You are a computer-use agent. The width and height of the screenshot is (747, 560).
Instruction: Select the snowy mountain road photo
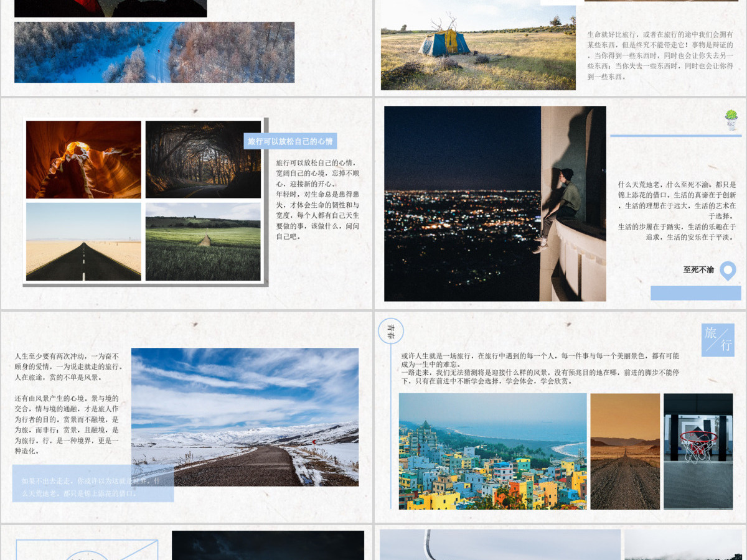(245, 417)
